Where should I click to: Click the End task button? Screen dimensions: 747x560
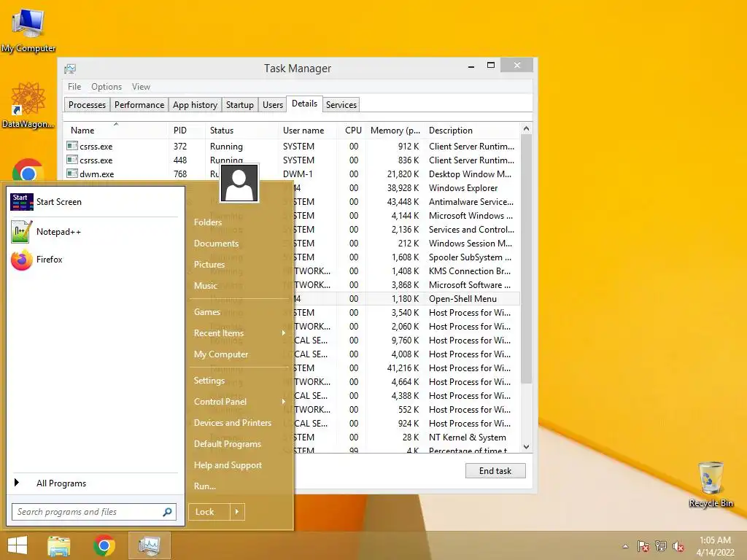[x=495, y=471]
